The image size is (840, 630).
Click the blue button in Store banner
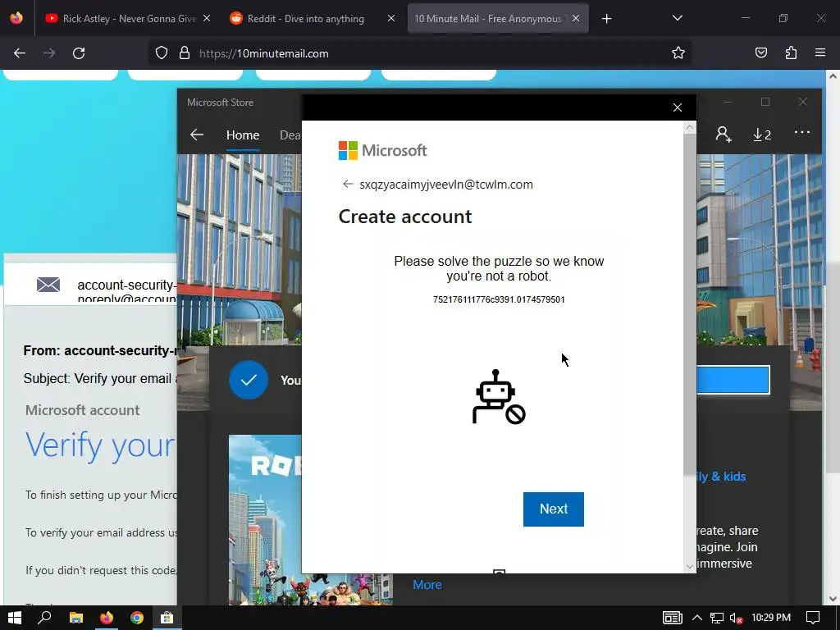pos(733,380)
